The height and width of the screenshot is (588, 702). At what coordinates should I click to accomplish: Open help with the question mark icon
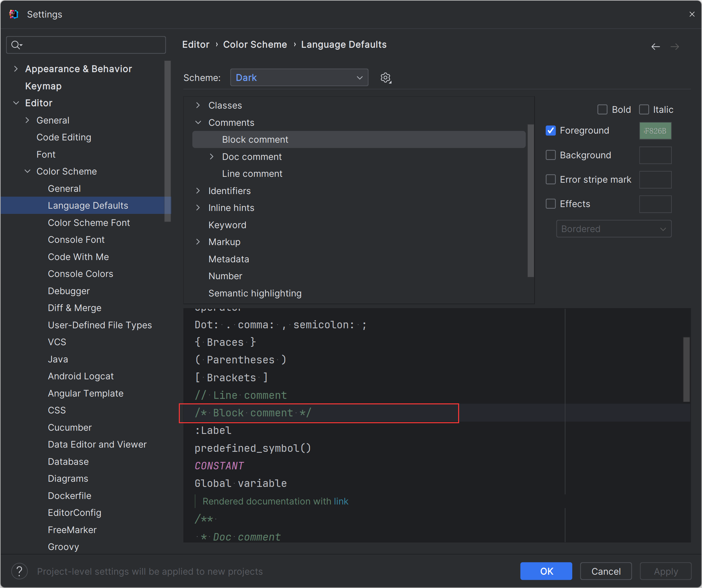point(20,571)
